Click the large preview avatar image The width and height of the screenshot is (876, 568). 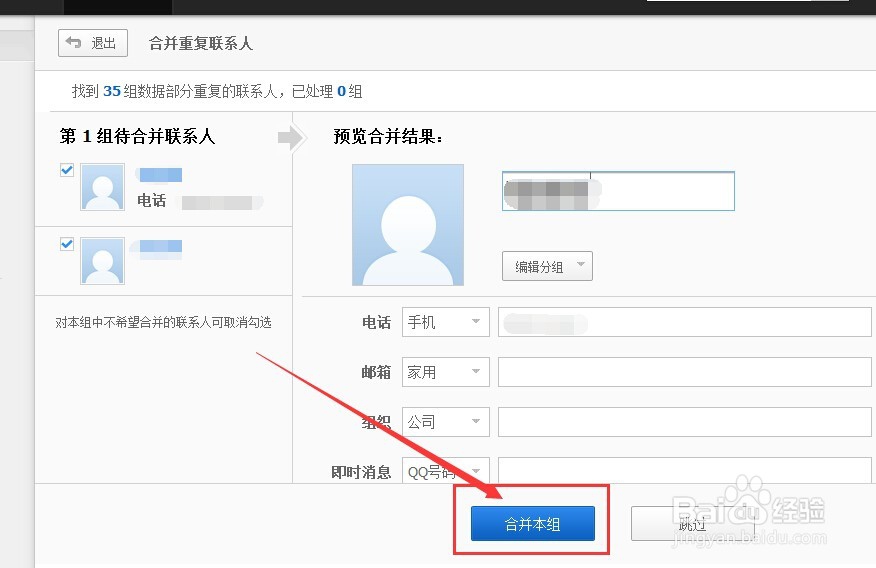tap(408, 225)
